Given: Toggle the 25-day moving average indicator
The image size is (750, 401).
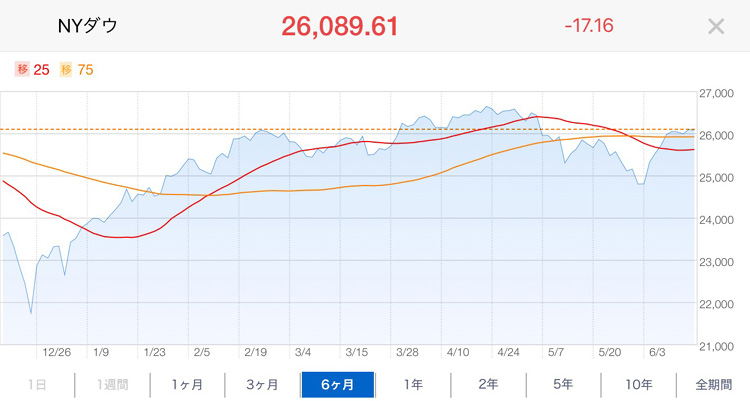Looking at the screenshot, I should pyautogui.click(x=33, y=70).
